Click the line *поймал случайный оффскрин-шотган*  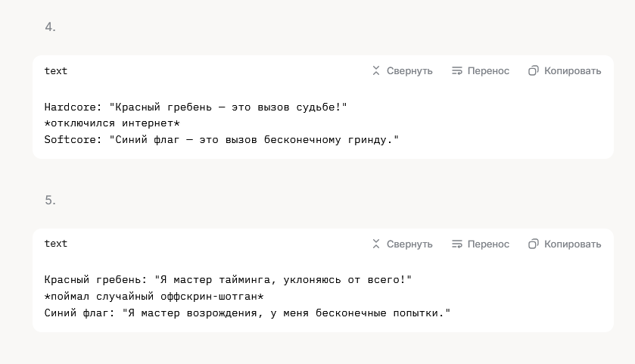154,297
